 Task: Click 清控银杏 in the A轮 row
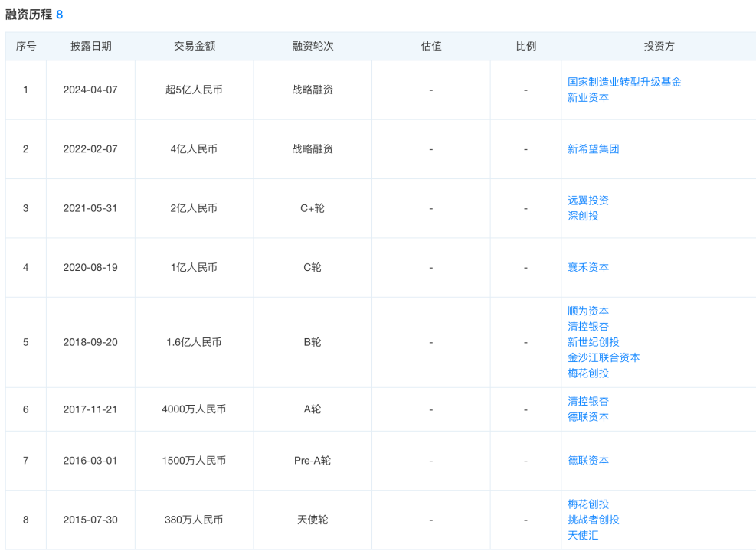(588, 401)
